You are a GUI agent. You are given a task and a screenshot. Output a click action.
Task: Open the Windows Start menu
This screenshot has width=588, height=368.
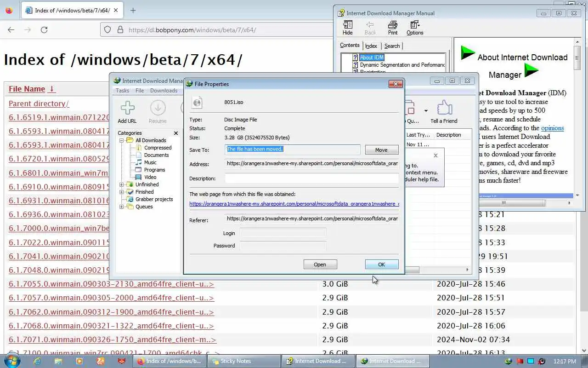click(12, 361)
